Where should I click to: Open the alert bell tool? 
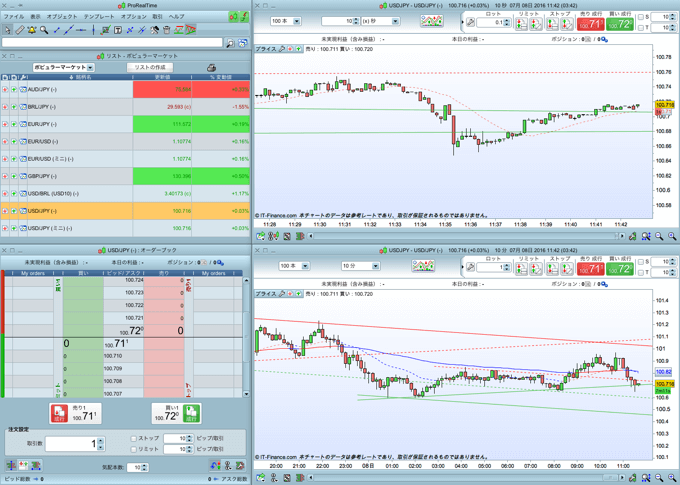(x=32, y=30)
